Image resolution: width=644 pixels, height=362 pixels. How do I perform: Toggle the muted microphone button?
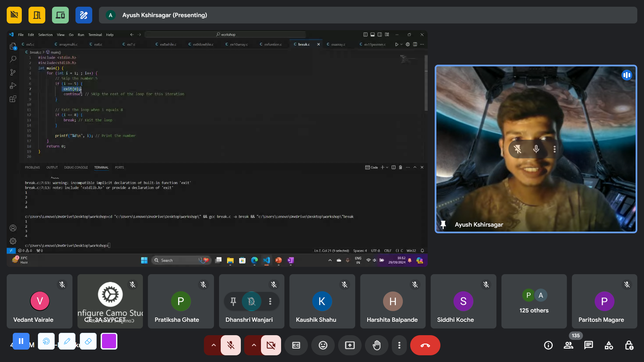click(x=230, y=345)
